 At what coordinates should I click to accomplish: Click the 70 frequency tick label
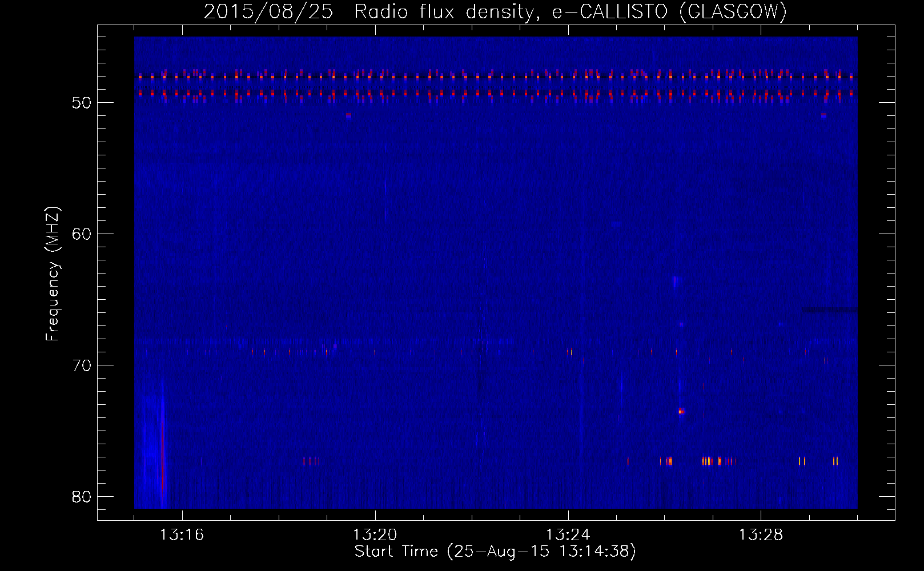pos(82,365)
